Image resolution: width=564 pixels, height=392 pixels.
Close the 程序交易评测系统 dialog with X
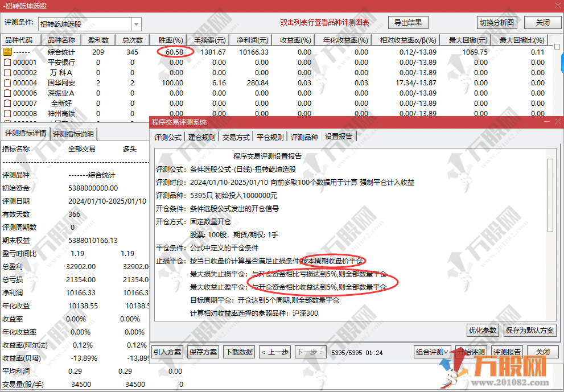pyautogui.click(x=558, y=122)
